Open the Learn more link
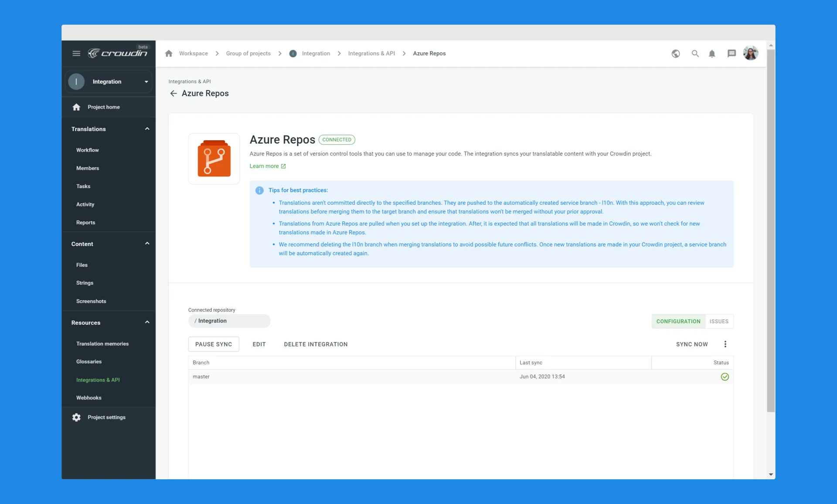 264,166
